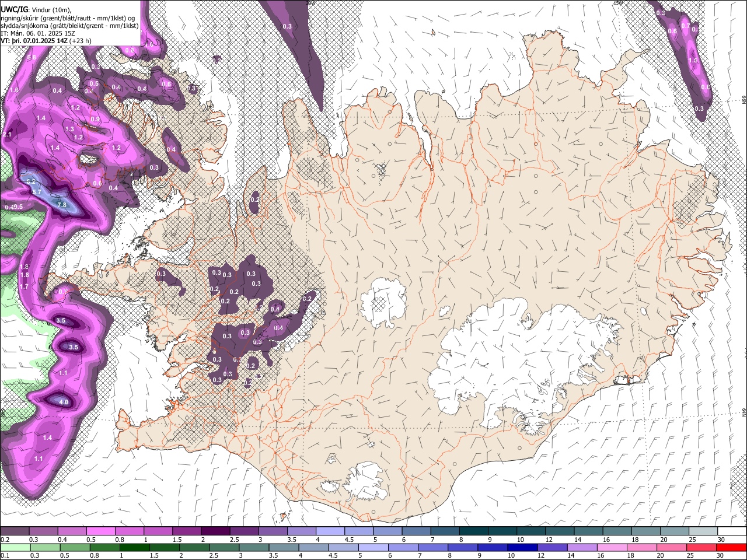747x560 pixels.
Task: Pick the white swatch above upper-row 30
Action: click(732, 531)
